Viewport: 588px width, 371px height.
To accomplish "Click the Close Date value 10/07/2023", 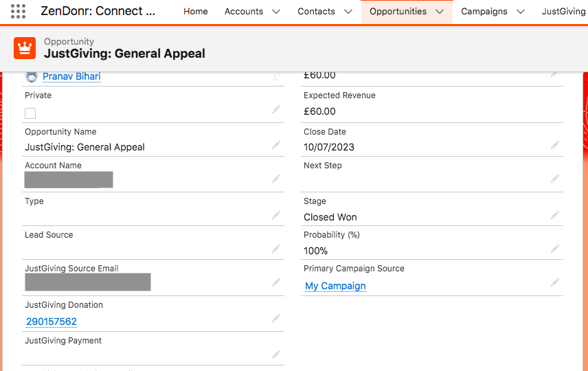I will click(x=329, y=147).
